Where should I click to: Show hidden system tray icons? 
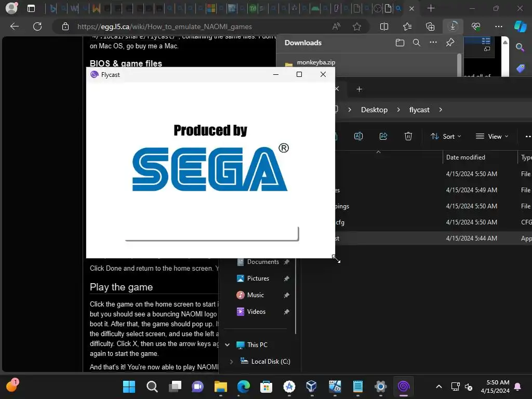tap(438, 387)
